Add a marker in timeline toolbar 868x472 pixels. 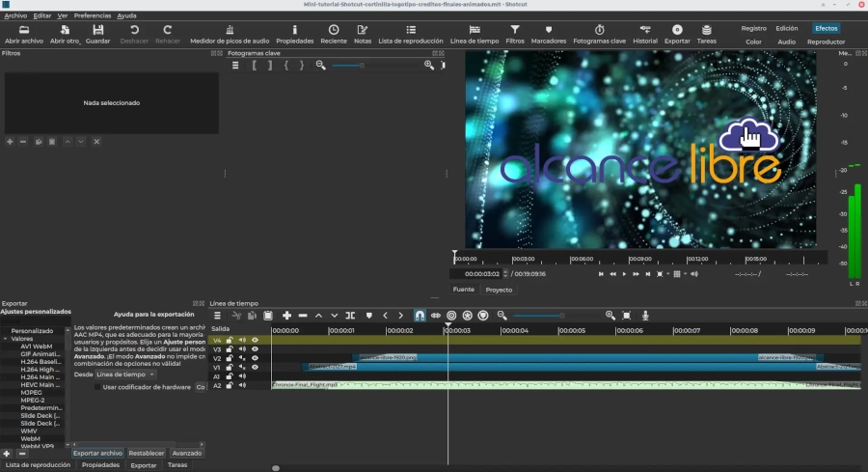[x=369, y=316]
